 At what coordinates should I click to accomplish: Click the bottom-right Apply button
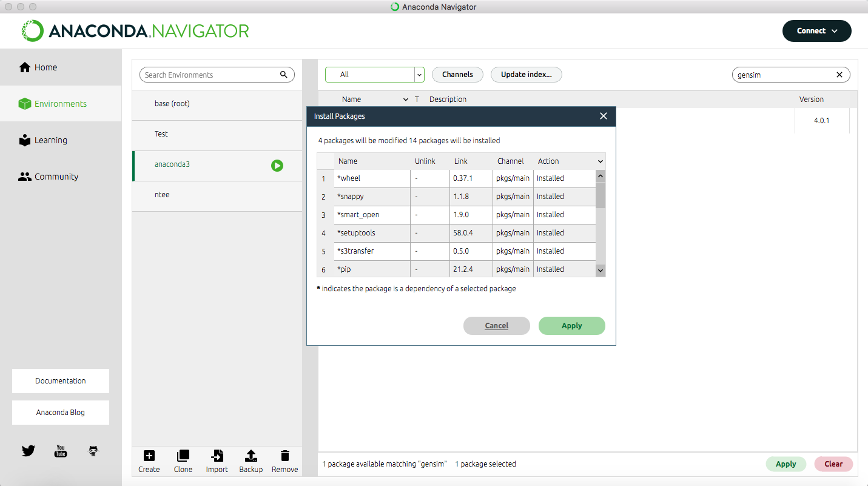click(x=786, y=464)
